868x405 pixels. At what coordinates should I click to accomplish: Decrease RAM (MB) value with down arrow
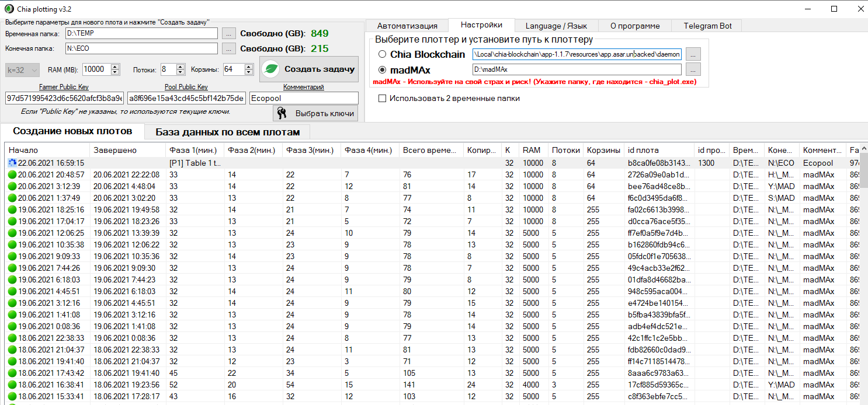coord(115,72)
